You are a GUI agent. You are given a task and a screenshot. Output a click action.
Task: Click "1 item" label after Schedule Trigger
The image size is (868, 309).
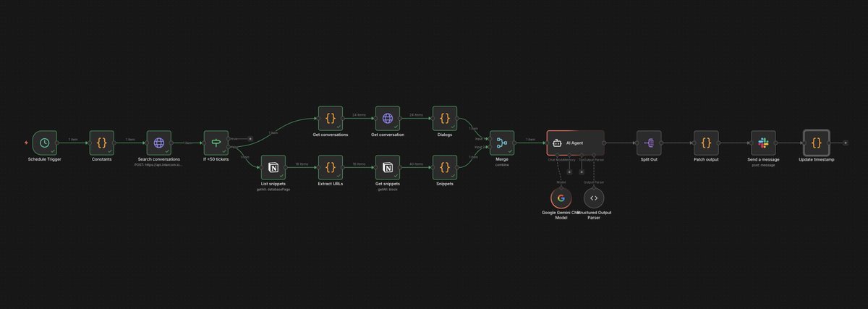click(73, 140)
